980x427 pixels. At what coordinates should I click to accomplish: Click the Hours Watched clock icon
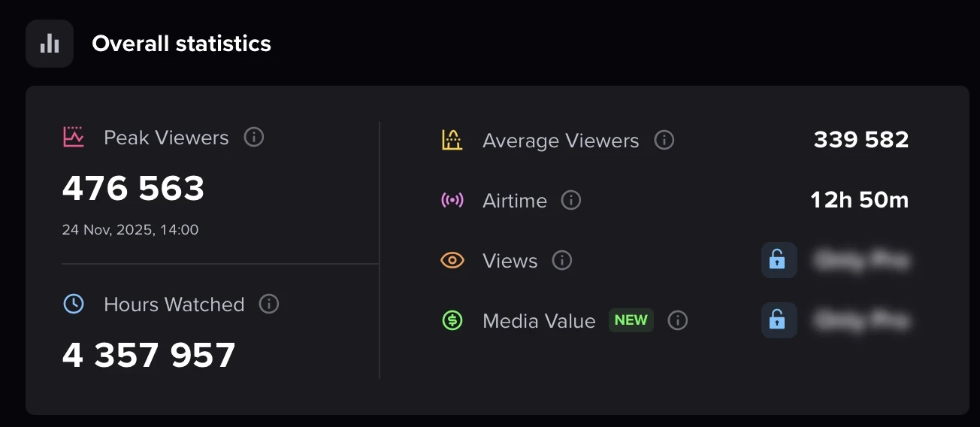pyautogui.click(x=73, y=304)
